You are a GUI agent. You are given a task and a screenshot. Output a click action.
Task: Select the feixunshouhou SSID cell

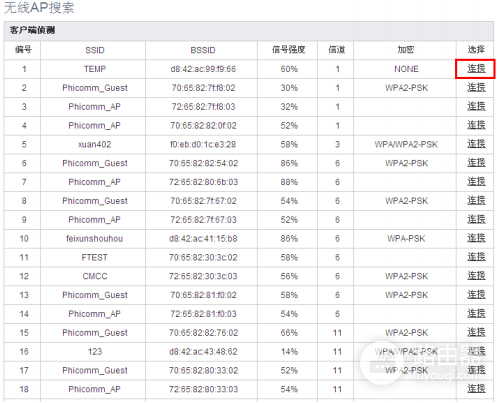click(94, 239)
